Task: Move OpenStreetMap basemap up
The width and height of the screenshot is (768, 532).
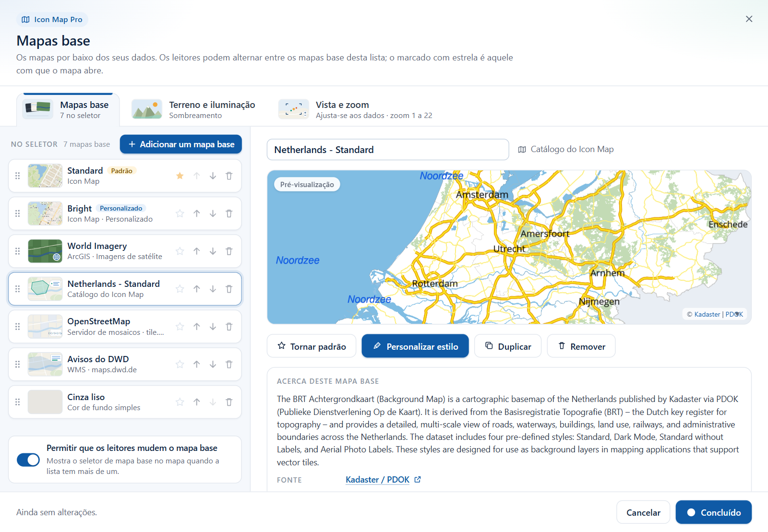Action: (197, 327)
